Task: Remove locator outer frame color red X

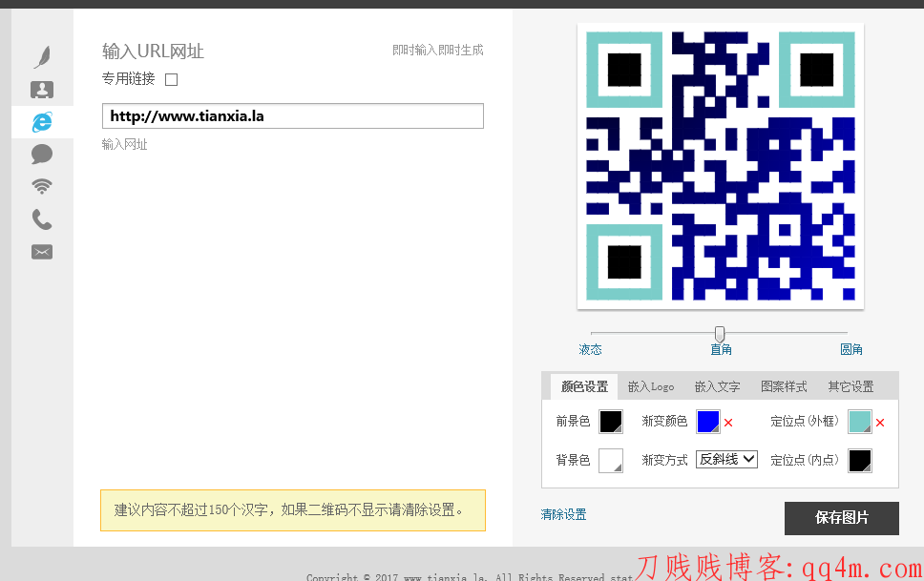Action: coord(880,423)
